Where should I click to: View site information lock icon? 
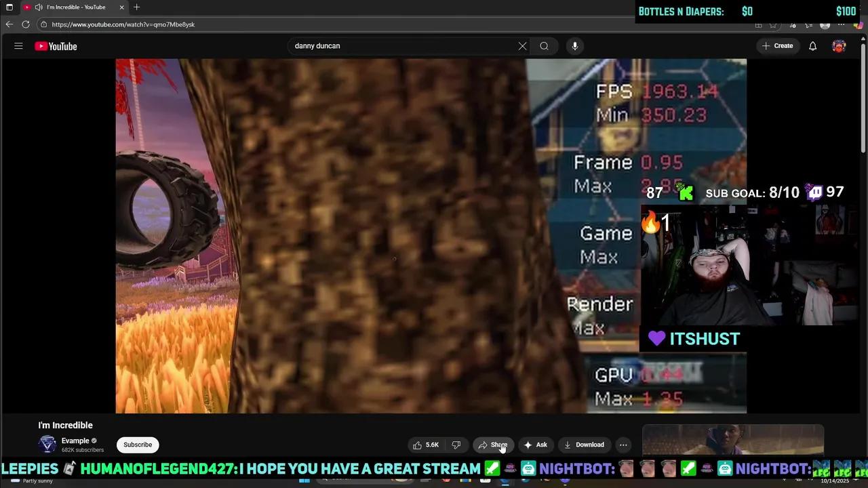[x=43, y=24]
